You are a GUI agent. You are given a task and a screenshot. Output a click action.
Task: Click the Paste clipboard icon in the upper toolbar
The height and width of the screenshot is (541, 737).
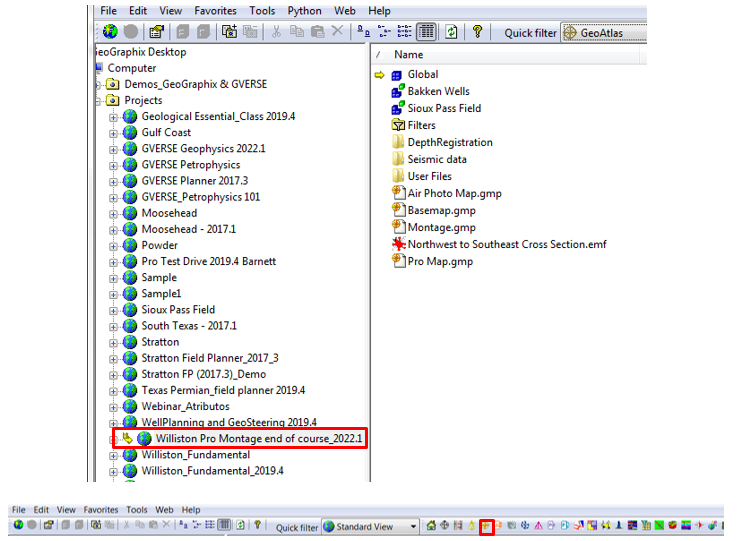coord(318,31)
